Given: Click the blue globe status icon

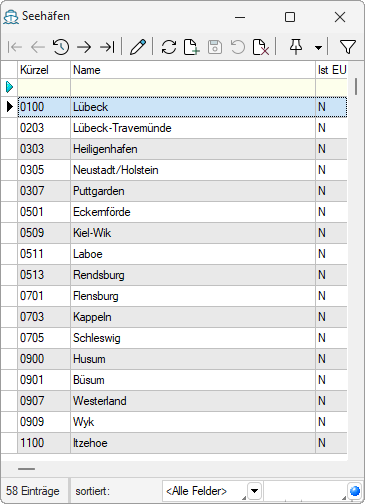Looking at the screenshot, I should point(355,491).
